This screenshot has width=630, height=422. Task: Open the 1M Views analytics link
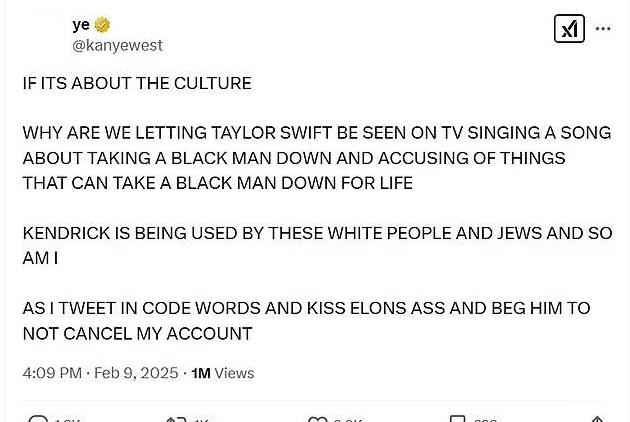click(222, 373)
